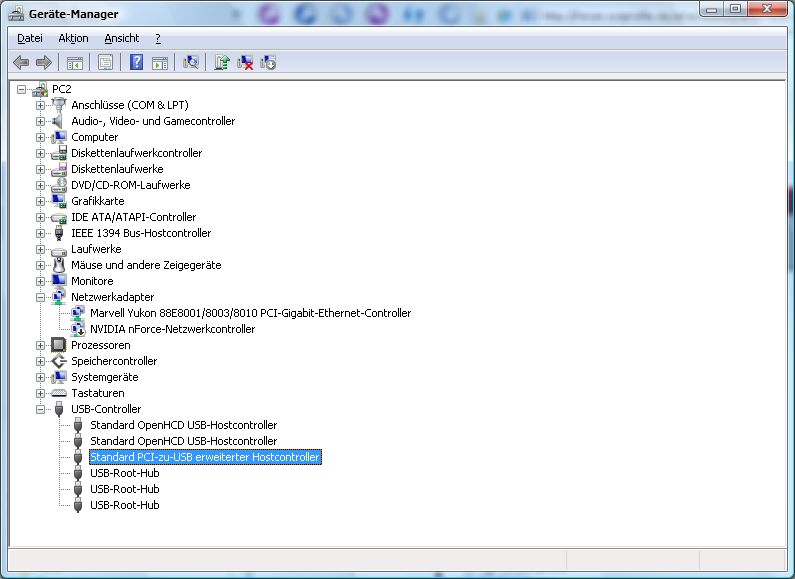Expand the Tastaturen category

40,393
